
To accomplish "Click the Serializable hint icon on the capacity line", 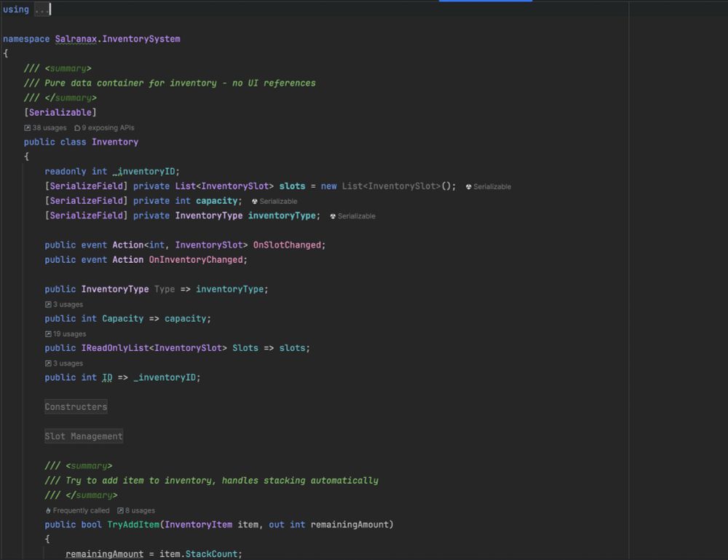I will coord(254,202).
